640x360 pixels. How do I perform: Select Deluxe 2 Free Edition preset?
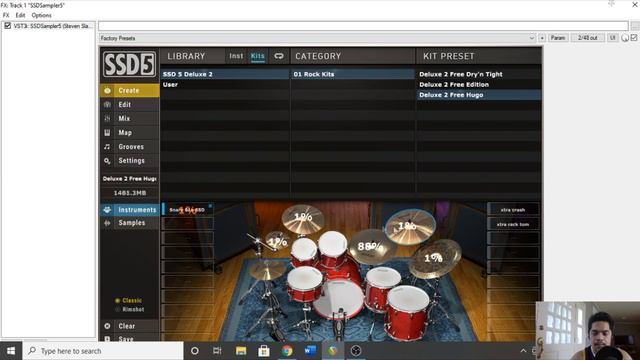coord(479,84)
